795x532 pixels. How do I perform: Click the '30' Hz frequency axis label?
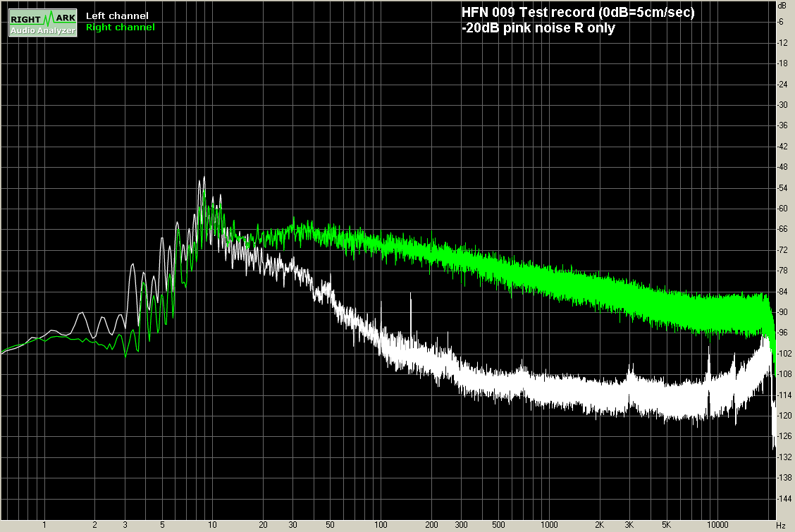click(x=292, y=525)
